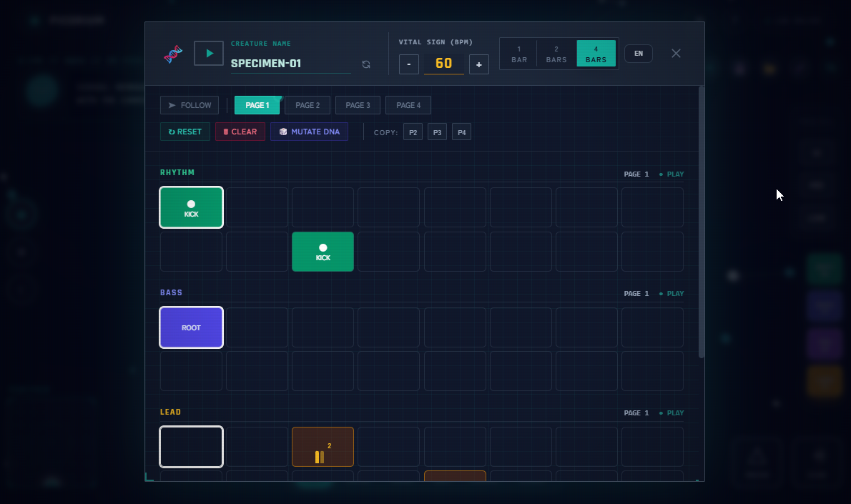Increase BPM with the plus button
The width and height of the screenshot is (851, 504).
pyautogui.click(x=478, y=64)
